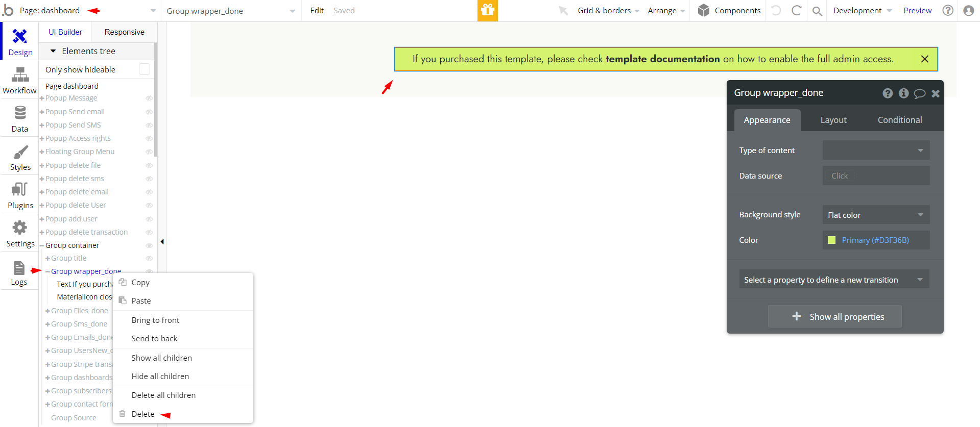This screenshot has height=427, width=980.
Task: Toggle Only show hideable checkbox
Action: (x=145, y=69)
